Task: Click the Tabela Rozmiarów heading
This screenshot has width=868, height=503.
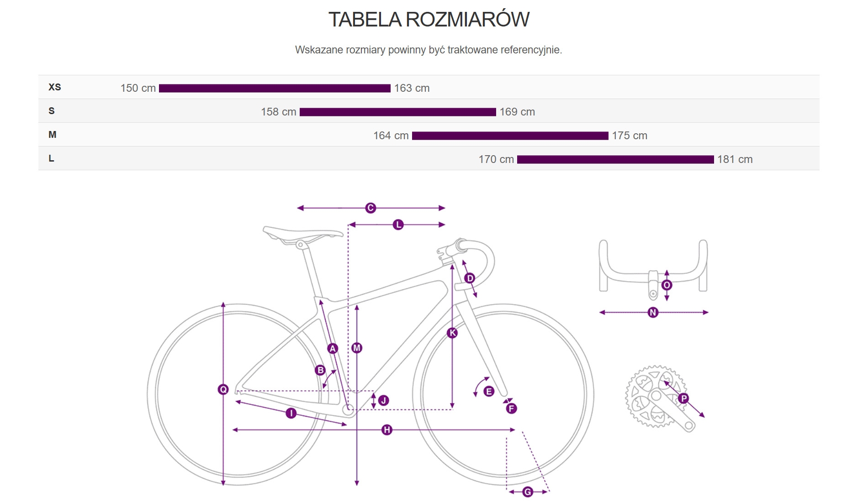Action: [429, 20]
